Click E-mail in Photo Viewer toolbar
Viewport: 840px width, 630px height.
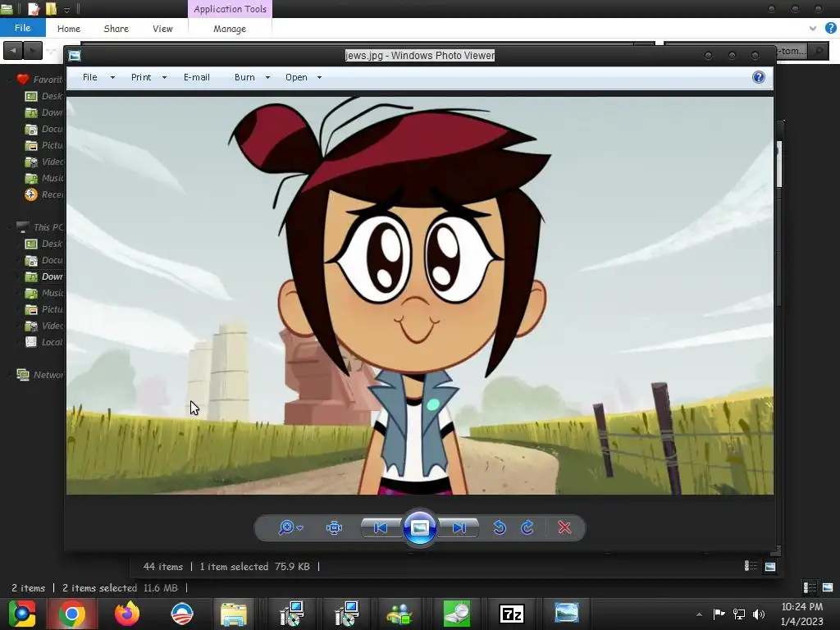tap(197, 77)
